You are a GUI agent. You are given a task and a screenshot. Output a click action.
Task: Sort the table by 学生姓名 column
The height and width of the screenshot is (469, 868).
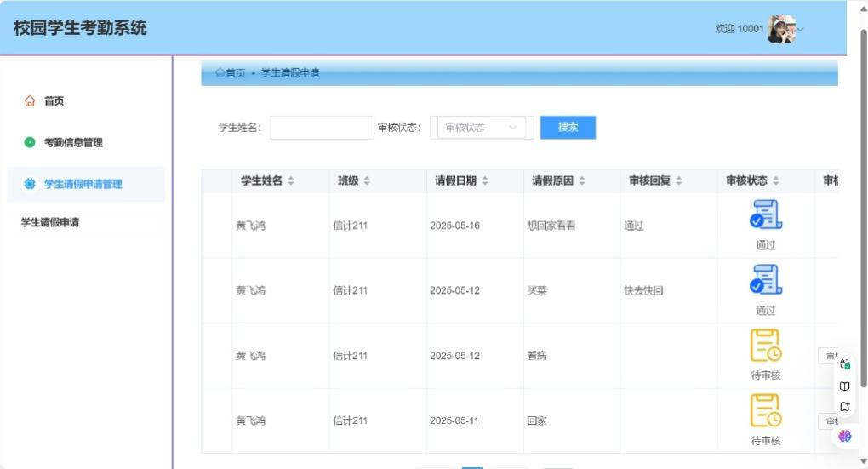click(291, 181)
